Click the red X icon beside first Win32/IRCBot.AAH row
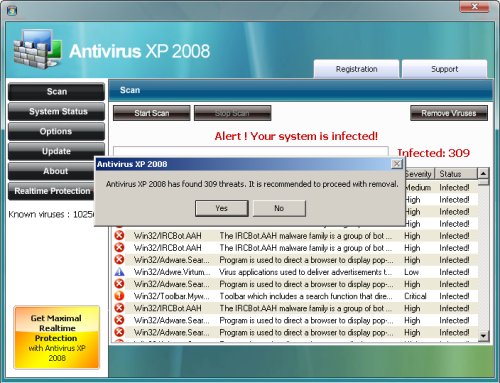Viewport: 500px width, 383px height. pos(119,235)
